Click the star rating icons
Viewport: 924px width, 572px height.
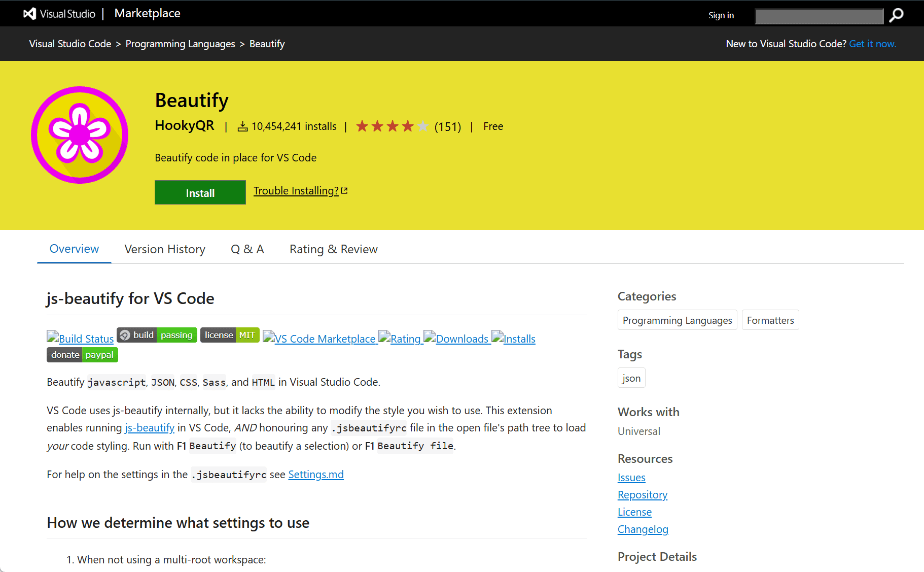392,126
